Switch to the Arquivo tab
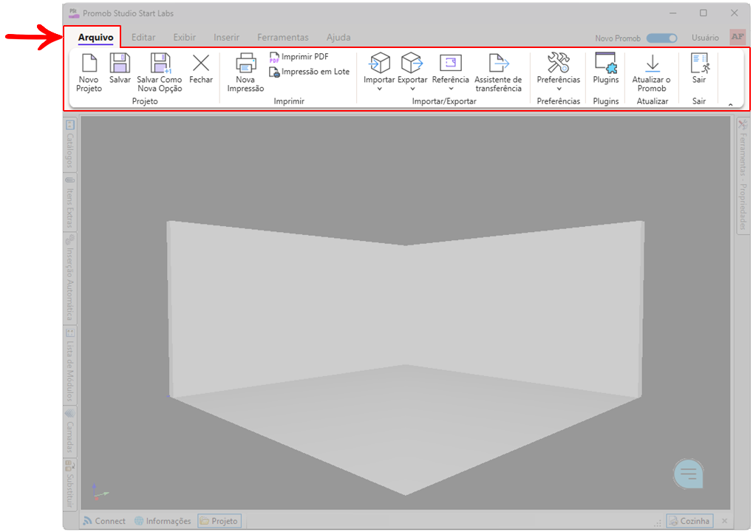Image resolution: width=756 pixels, height=532 pixels. pyautogui.click(x=95, y=38)
